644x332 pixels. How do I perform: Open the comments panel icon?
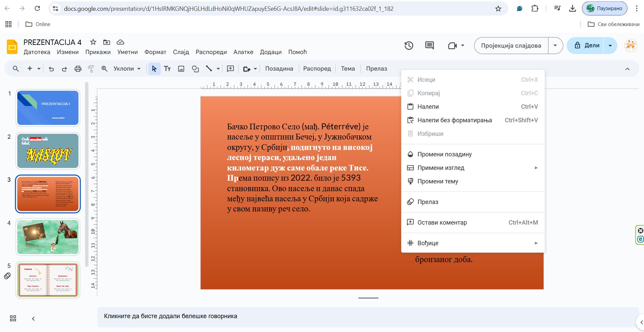coord(429,46)
